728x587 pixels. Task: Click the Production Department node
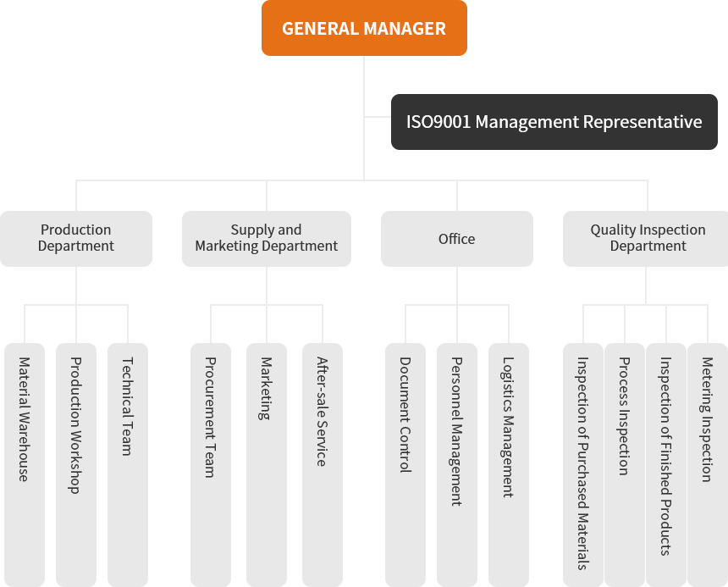pos(76,239)
